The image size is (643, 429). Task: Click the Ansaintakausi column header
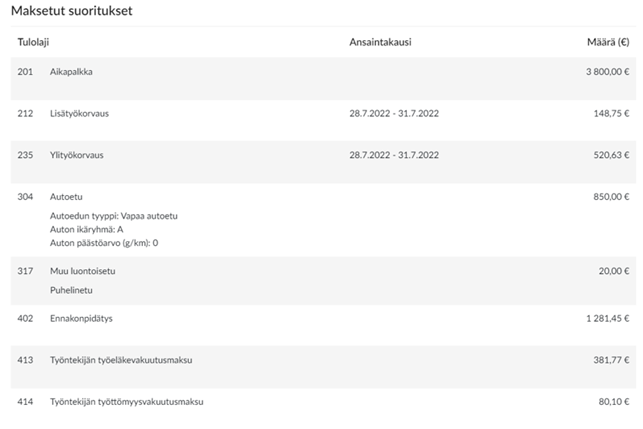pyautogui.click(x=380, y=42)
